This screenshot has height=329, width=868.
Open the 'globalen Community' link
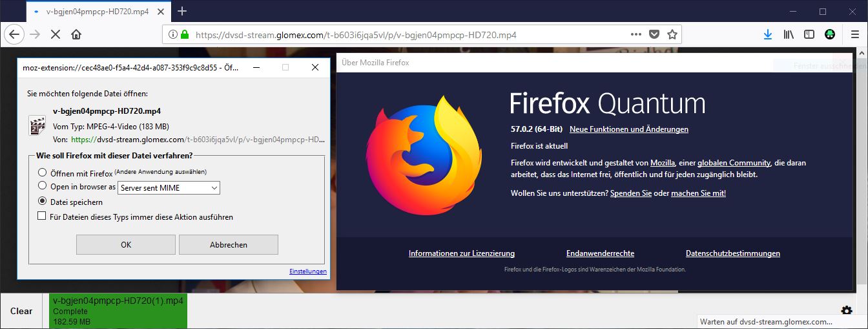click(x=734, y=163)
